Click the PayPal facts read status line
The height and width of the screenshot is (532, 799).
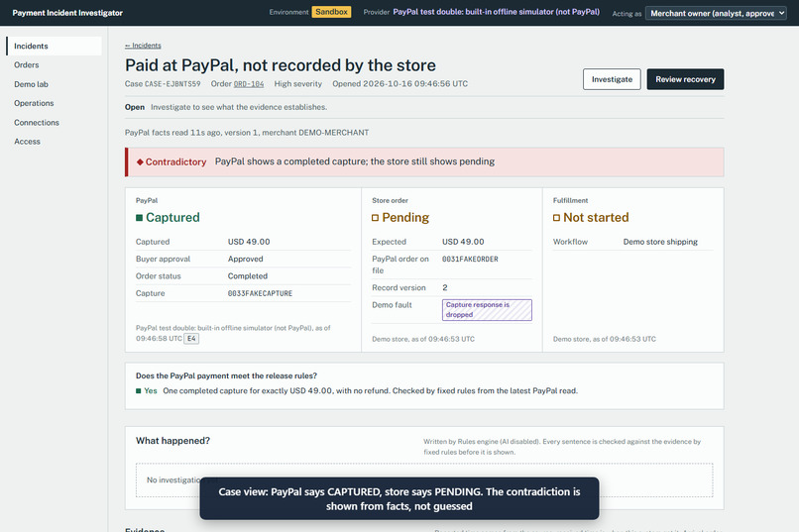(247, 133)
